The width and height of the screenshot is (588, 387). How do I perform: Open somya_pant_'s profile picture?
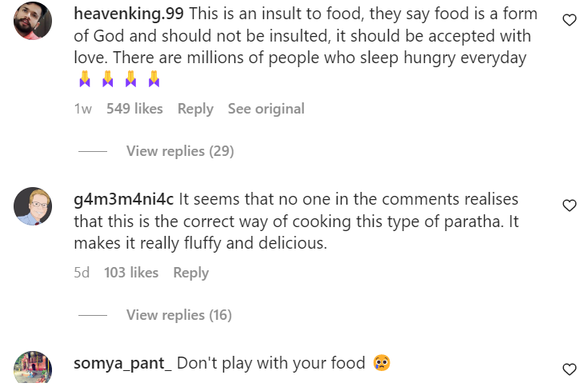click(x=34, y=369)
